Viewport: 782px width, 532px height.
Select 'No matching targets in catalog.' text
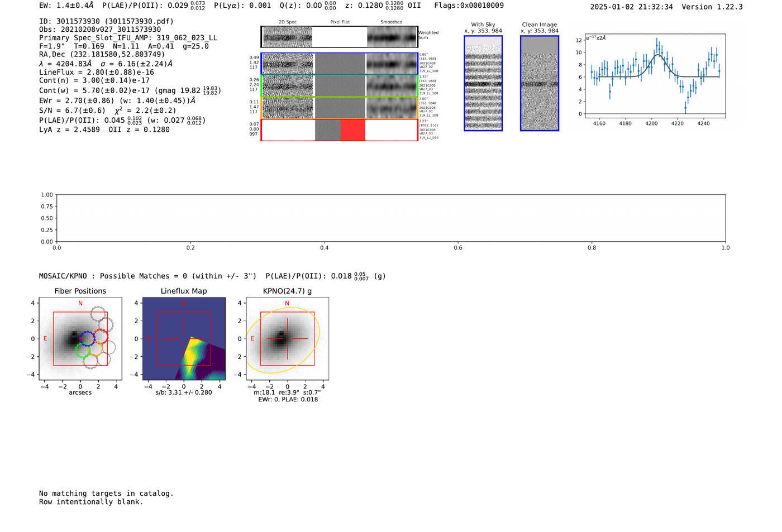tap(106, 493)
